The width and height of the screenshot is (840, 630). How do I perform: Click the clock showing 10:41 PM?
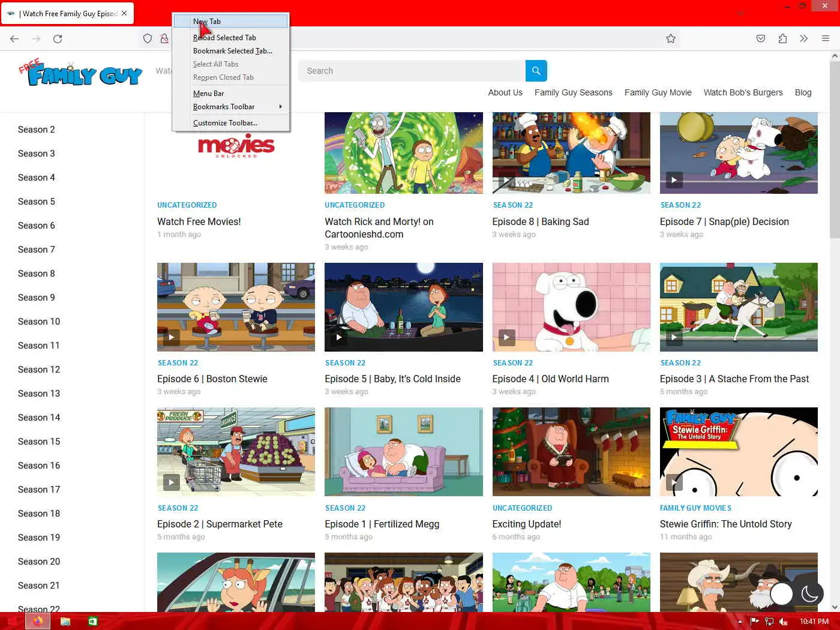(x=814, y=622)
